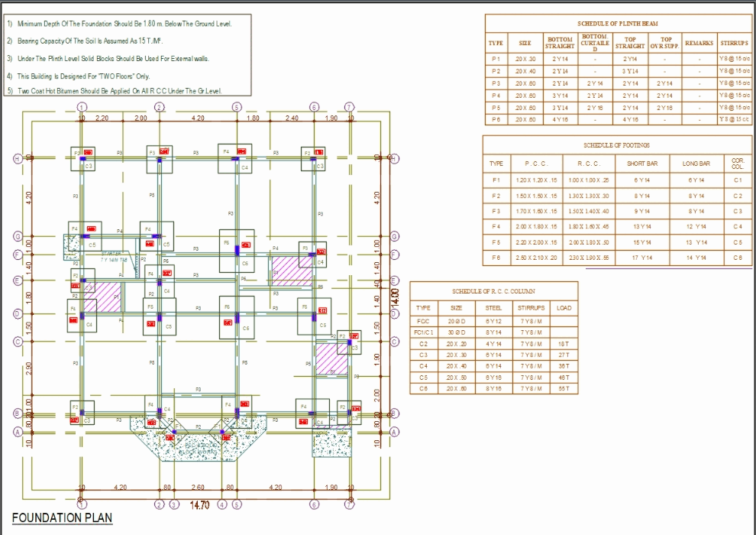Select the red C3 column marker at top-left corner
The height and width of the screenshot is (535, 756).
(x=88, y=152)
